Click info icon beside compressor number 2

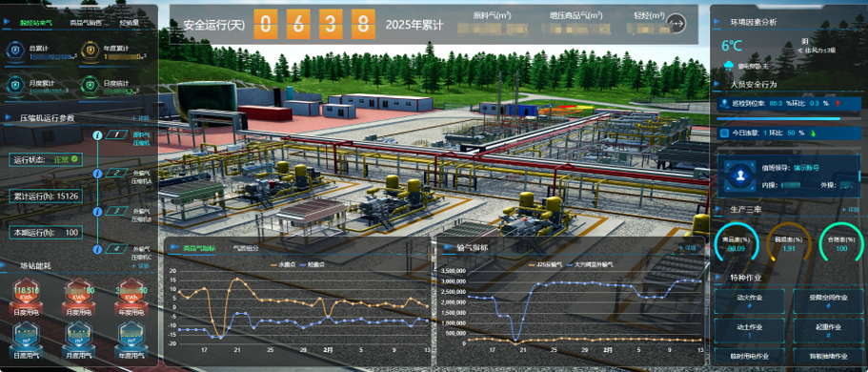pyautogui.click(x=97, y=174)
